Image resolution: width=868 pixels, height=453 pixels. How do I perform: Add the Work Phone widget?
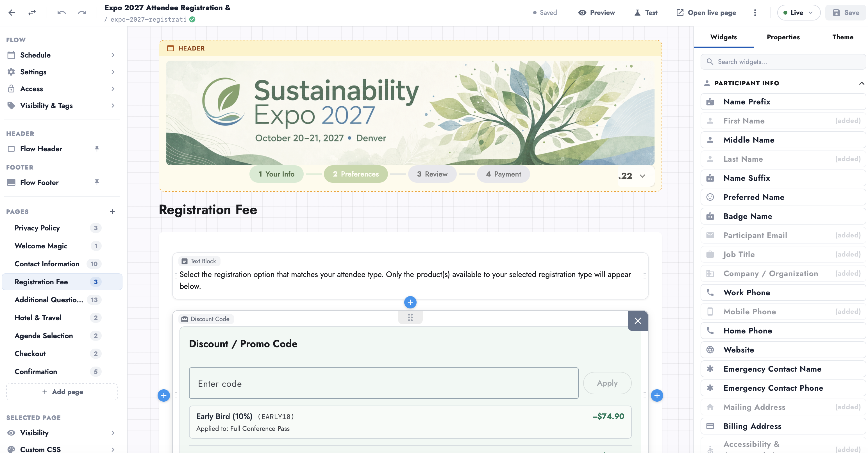point(783,292)
